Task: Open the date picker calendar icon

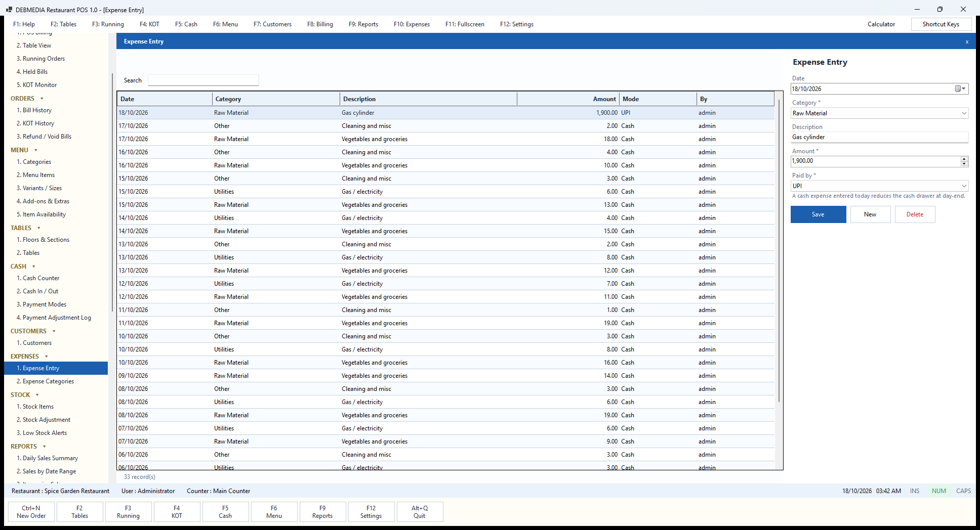Action: tap(960, 89)
